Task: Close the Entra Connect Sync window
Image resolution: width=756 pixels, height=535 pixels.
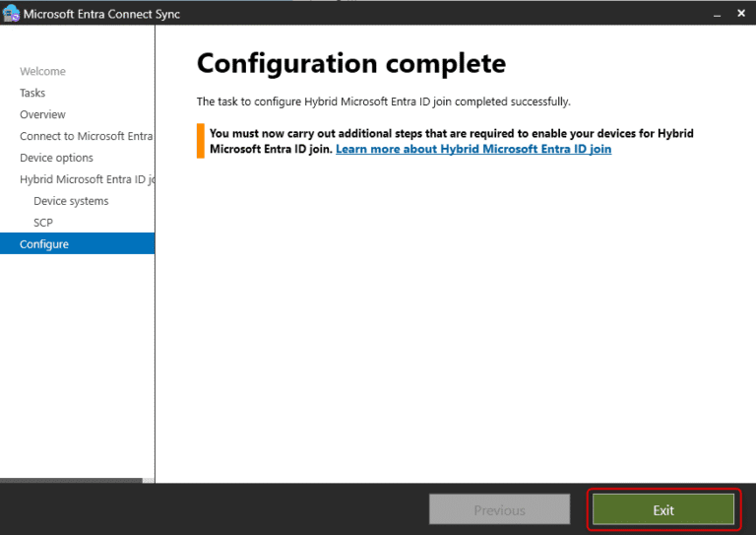Action: (741, 14)
